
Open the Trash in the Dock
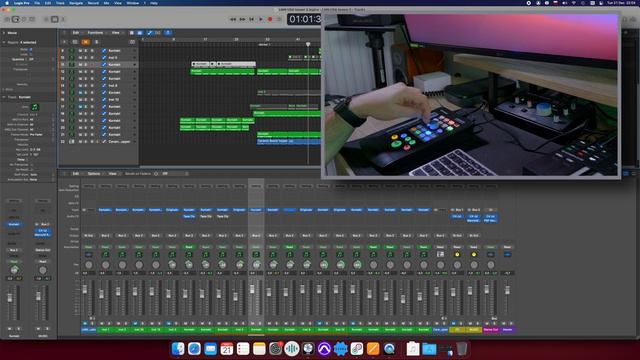(x=462, y=349)
